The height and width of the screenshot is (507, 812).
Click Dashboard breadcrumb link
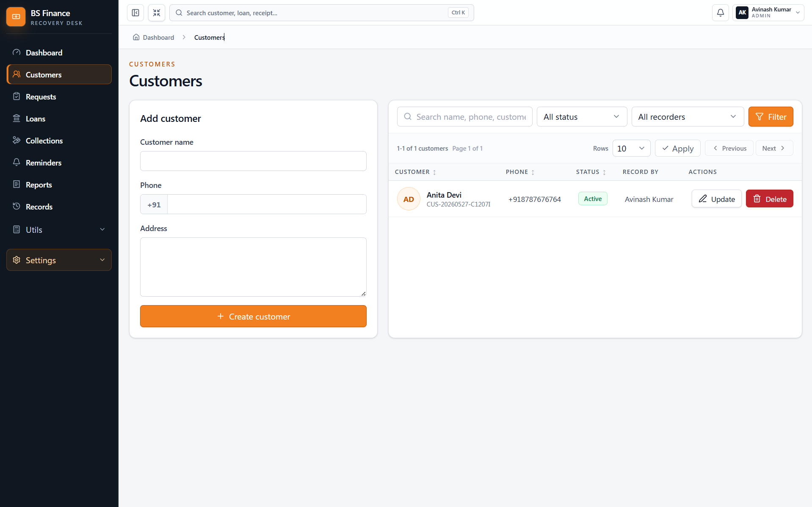(158, 37)
